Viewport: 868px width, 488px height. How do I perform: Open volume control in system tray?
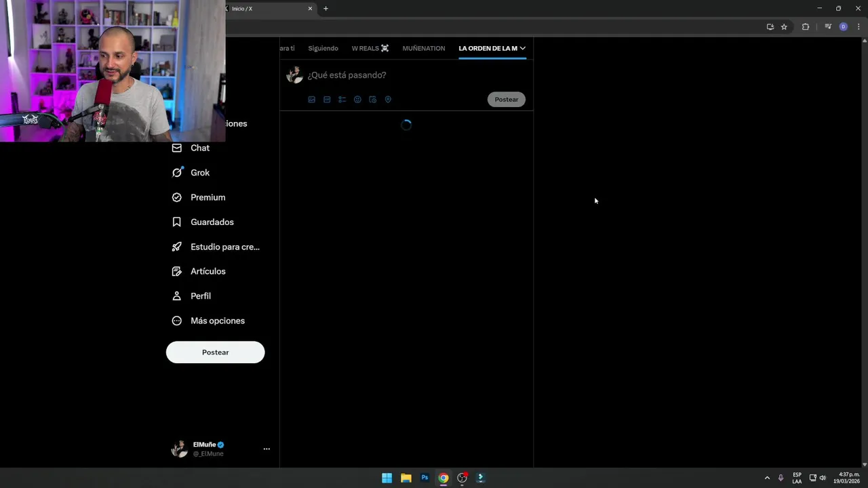point(823,478)
